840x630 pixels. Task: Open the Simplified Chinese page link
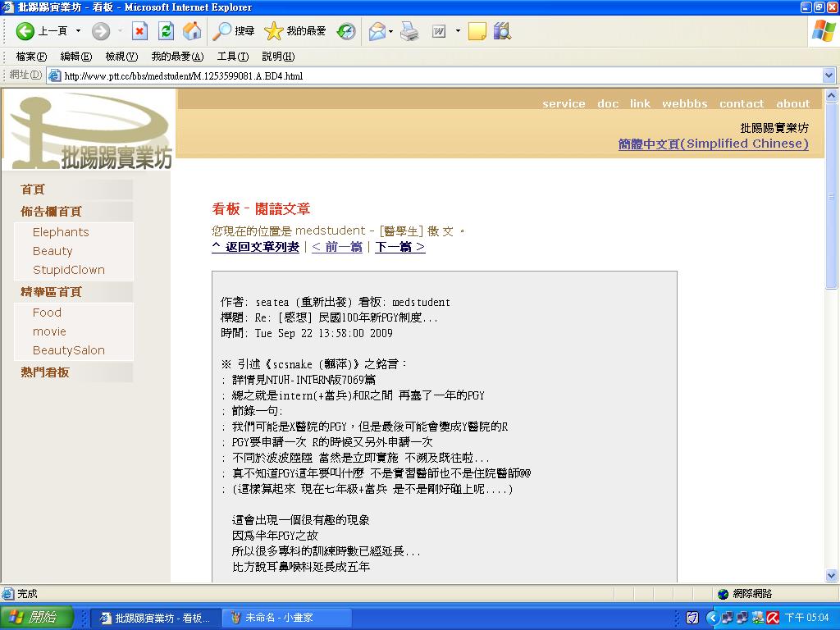713,144
